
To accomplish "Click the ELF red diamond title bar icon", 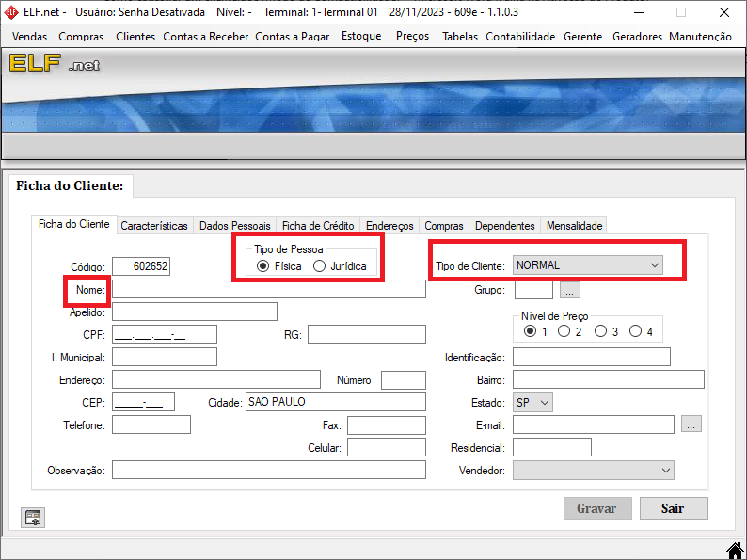I will (x=11, y=12).
